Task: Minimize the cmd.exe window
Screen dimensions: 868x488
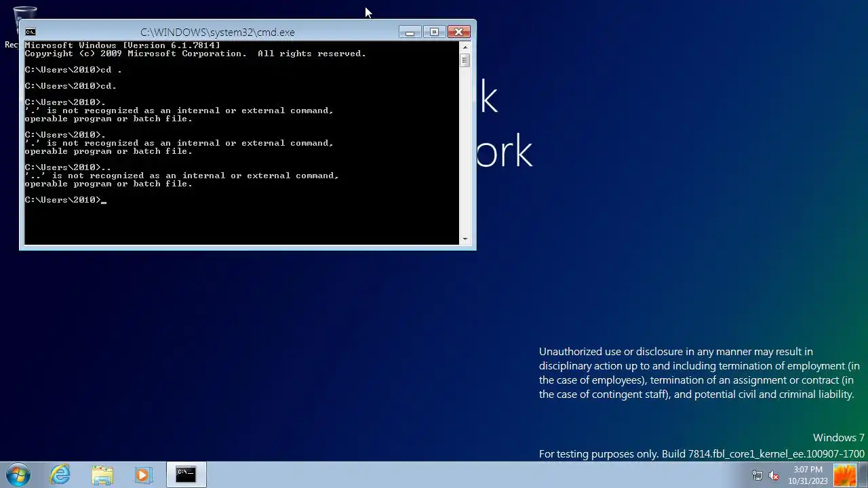Action: coord(410,32)
